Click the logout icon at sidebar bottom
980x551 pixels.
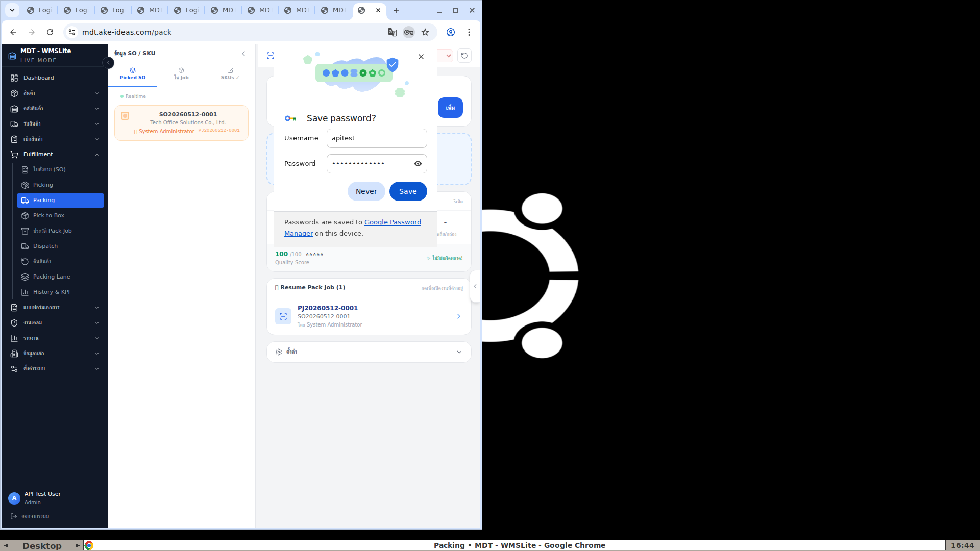click(14, 516)
